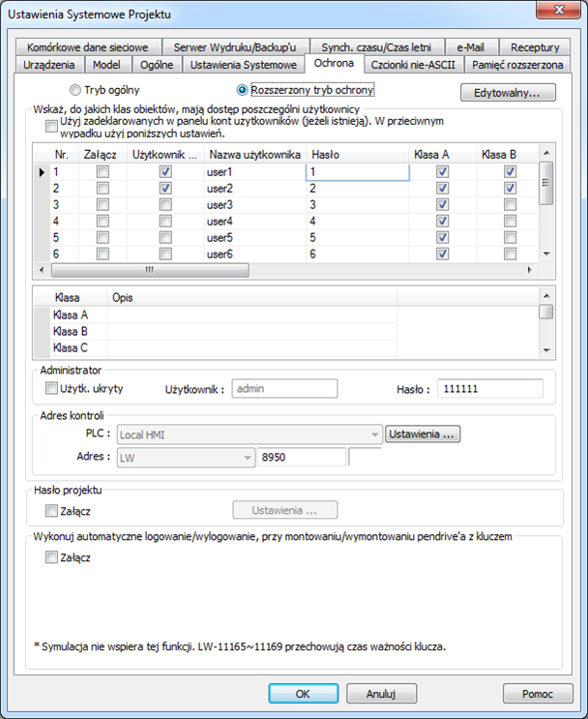Click Ustawienia button next to PLC
588x719 pixels.
[422, 434]
